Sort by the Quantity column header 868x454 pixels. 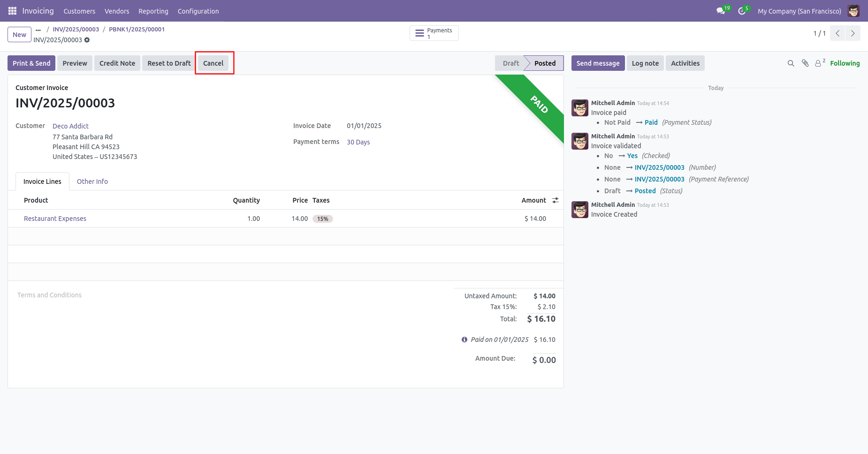246,200
